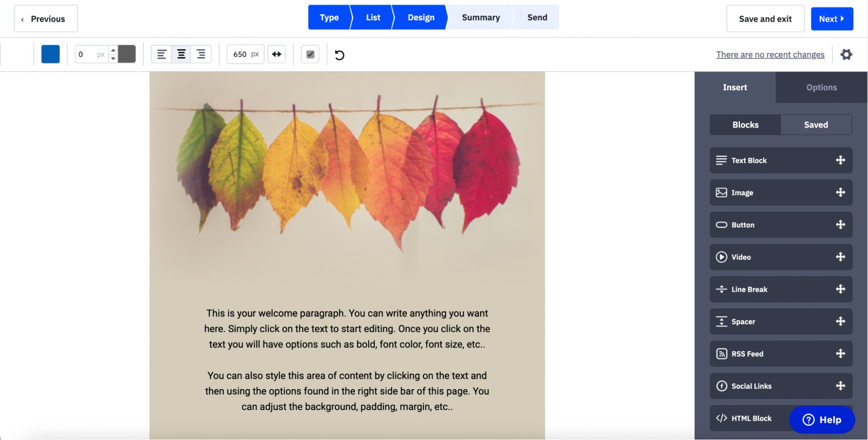Click the full-width horizontal arrows icon
The image size is (868, 440).
click(277, 54)
